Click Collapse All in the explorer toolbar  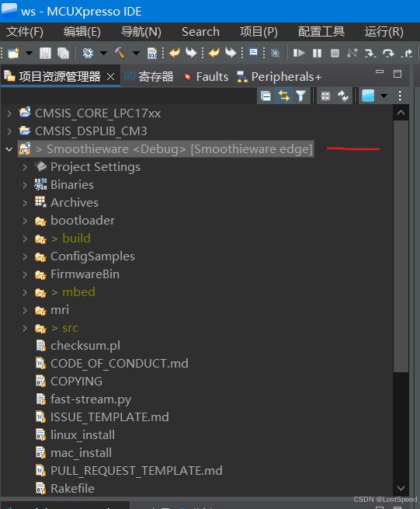[266, 96]
